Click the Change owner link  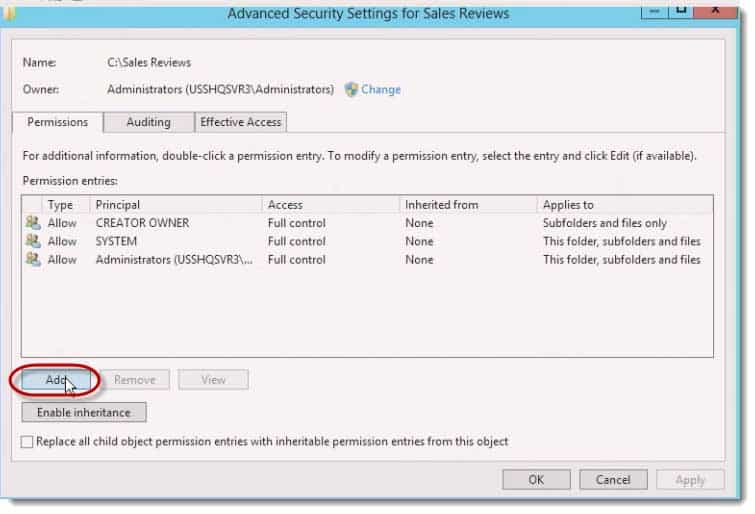(380, 90)
